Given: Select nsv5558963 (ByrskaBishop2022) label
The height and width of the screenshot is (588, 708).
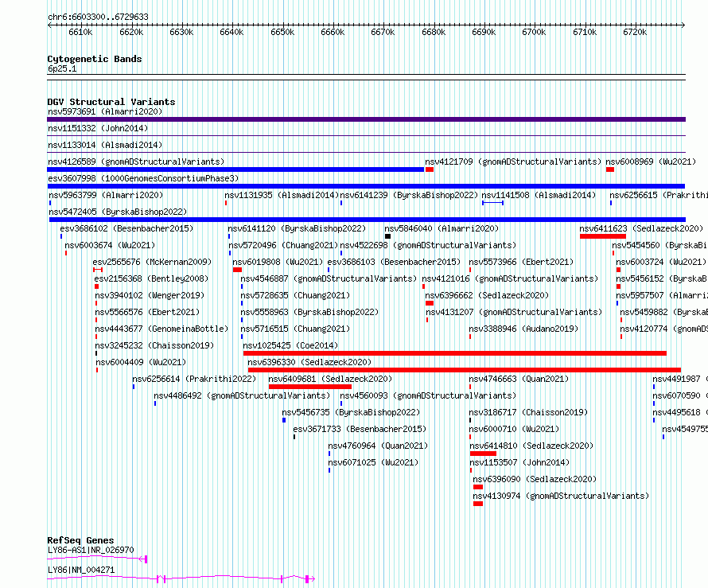Looking at the screenshot, I should tap(309, 312).
